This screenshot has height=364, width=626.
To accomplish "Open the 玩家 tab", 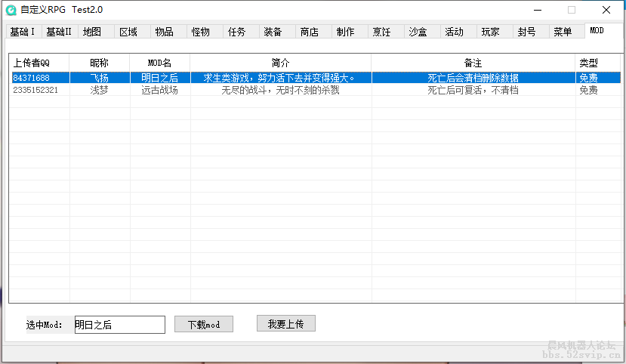I will pos(495,32).
